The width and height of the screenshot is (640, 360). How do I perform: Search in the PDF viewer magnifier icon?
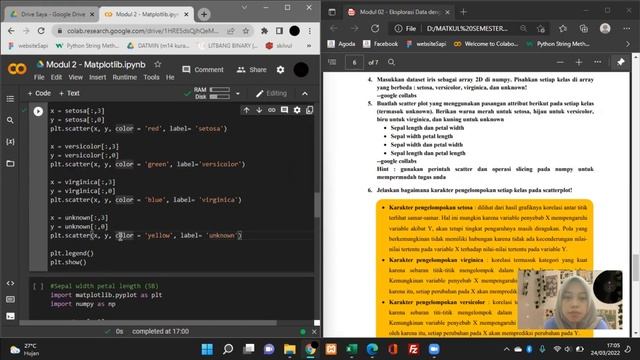(391, 62)
